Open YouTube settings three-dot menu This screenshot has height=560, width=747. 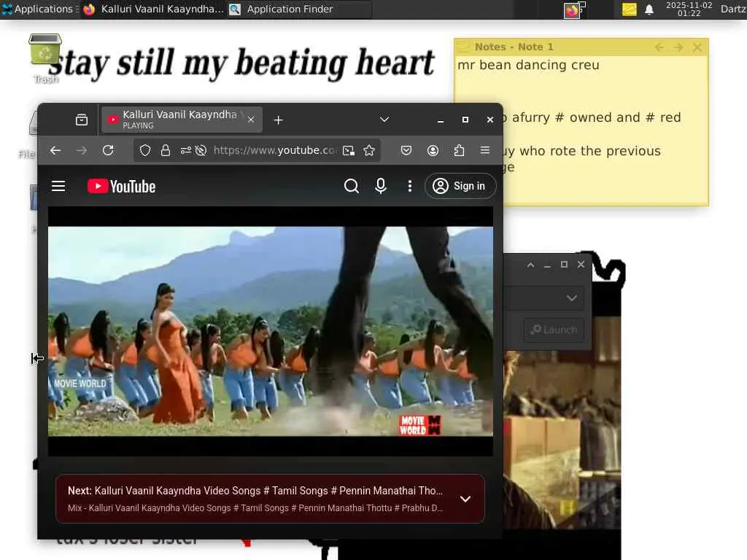tap(410, 186)
